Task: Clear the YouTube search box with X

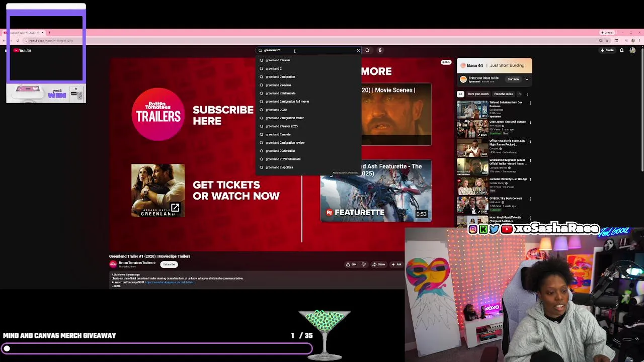Action: pos(358,50)
